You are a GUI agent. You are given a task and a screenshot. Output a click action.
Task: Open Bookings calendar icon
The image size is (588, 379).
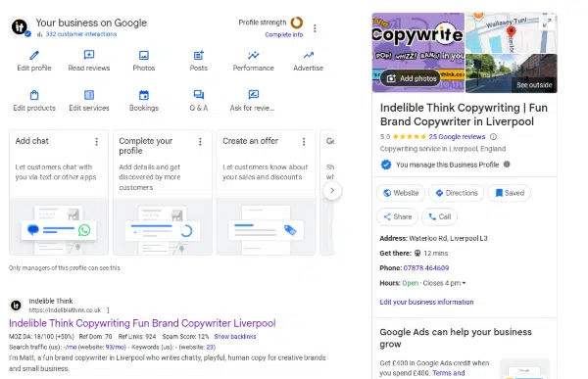click(144, 95)
